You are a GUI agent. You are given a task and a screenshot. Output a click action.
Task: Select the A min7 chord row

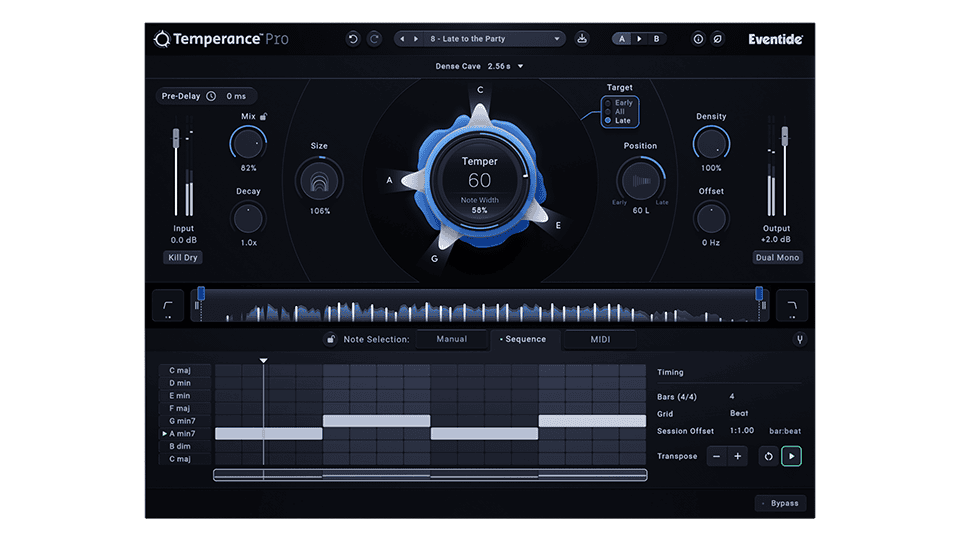[184, 433]
